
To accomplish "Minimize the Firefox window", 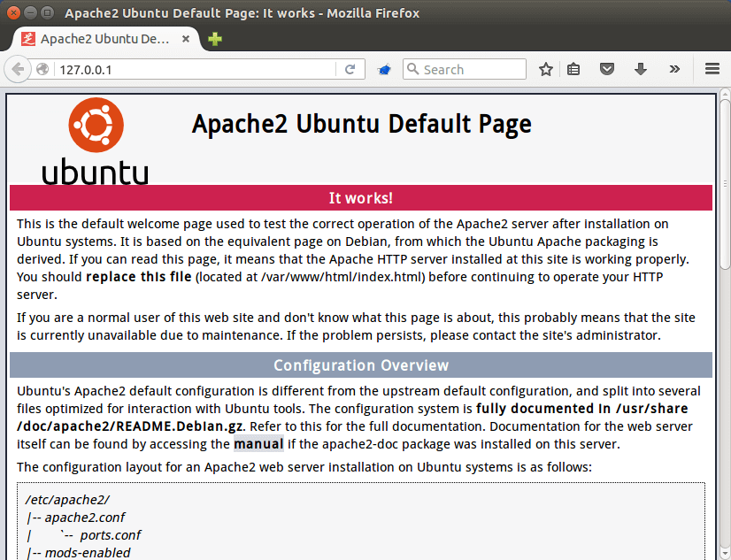I will pyautogui.click(x=30, y=12).
